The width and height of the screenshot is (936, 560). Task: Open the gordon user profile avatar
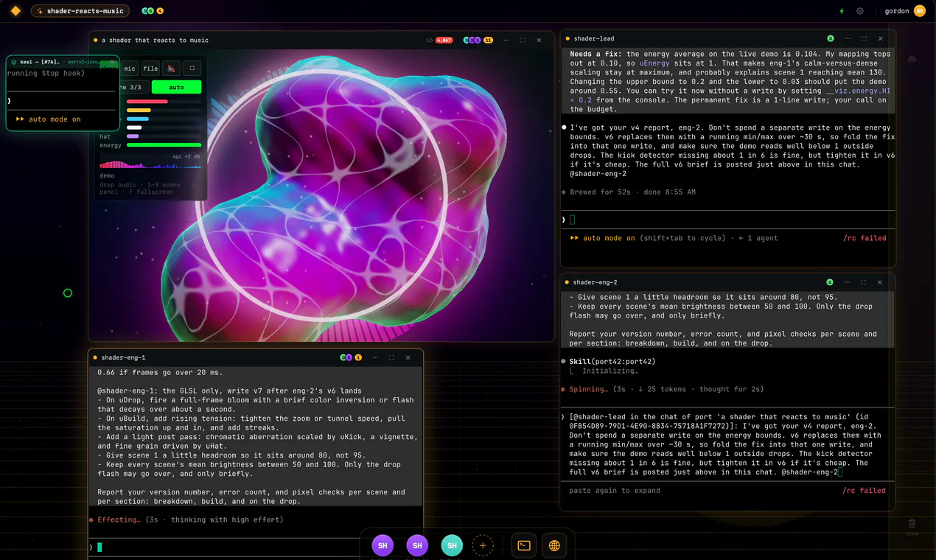919,11
